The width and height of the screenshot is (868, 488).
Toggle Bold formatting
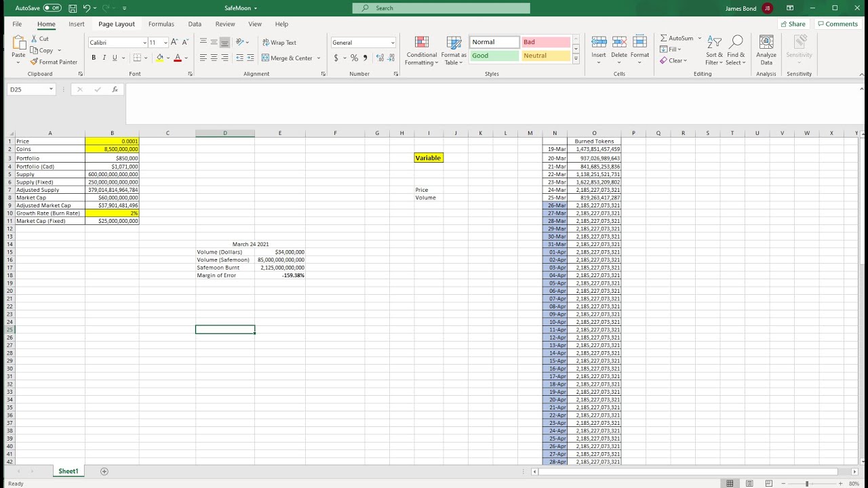(94, 58)
